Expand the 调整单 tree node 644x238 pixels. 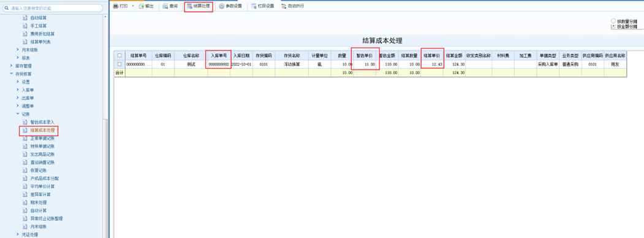[x=18, y=106]
